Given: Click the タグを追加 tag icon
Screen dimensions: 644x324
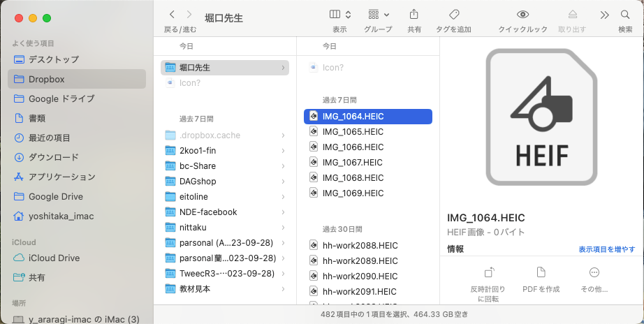Looking at the screenshot, I should [454, 15].
